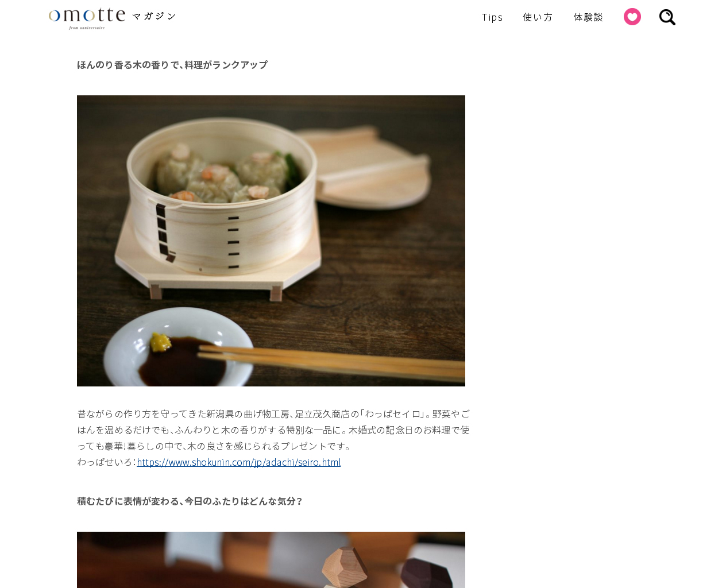This screenshot has width=726, height=588.
Task: Select the 使い方 menu item
Action: 538,17
